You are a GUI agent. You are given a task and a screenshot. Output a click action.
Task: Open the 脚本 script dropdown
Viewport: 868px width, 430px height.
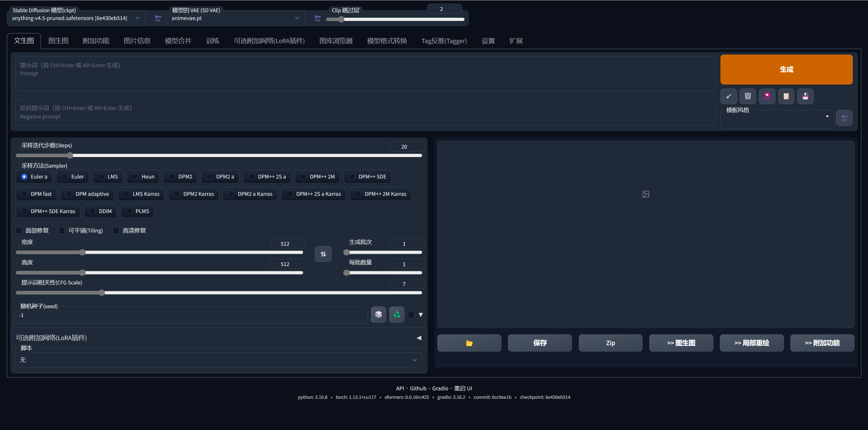[x=218, y=360]
